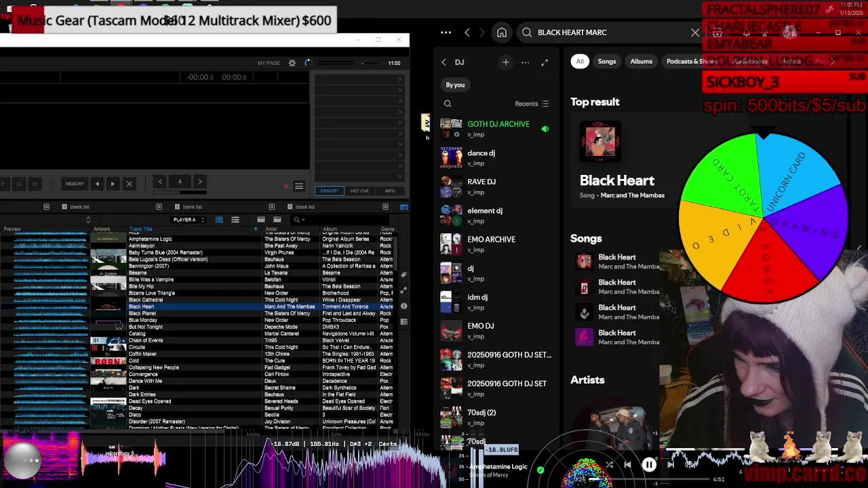
Task: Switch to MEMORY tab
Action: [330, 190]
